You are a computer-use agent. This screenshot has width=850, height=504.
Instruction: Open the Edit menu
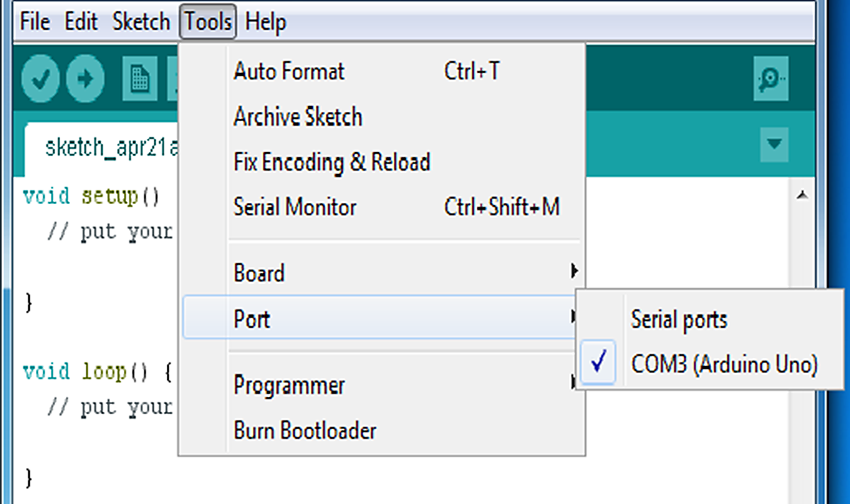[81, 22]
